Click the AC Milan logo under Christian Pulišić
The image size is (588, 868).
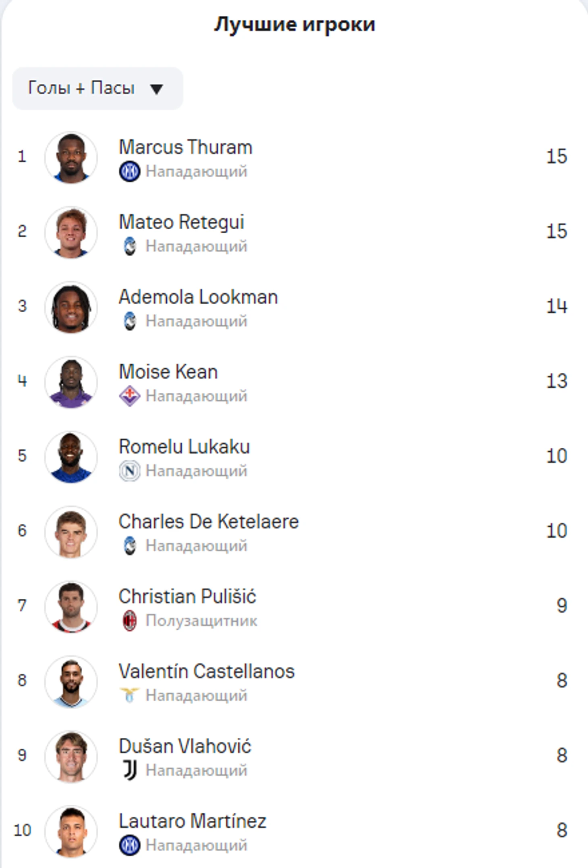tap(130, 621)
